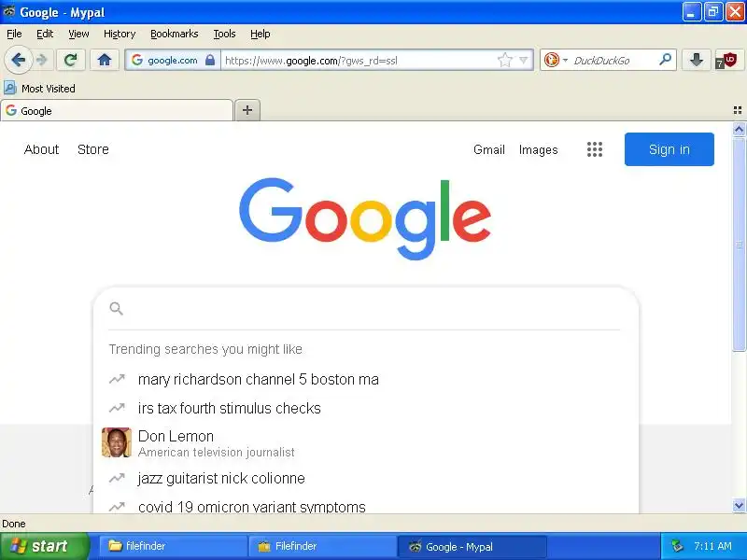Screen dimensions: 747x560
Task: Click the 7:11 AM clock in tray
Action: [x=712, y=546]
